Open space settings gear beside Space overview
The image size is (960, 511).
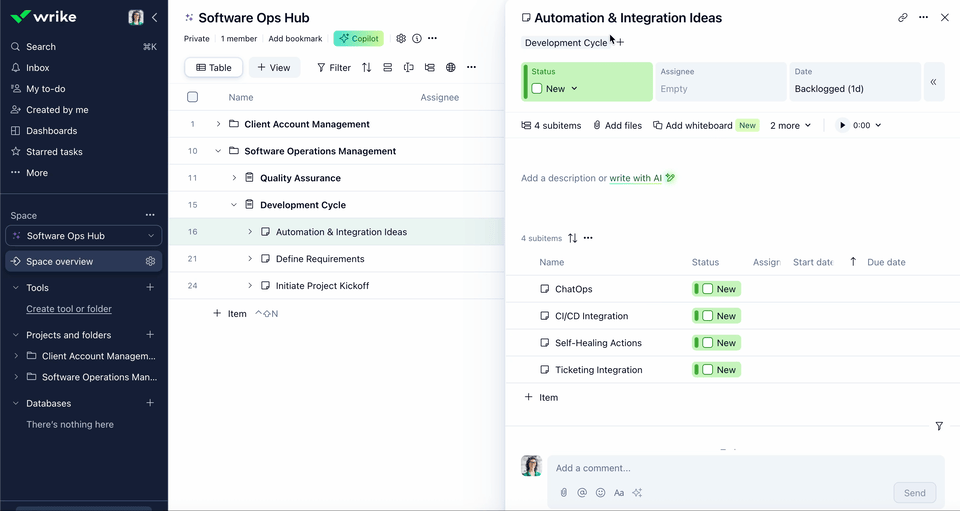150,262
